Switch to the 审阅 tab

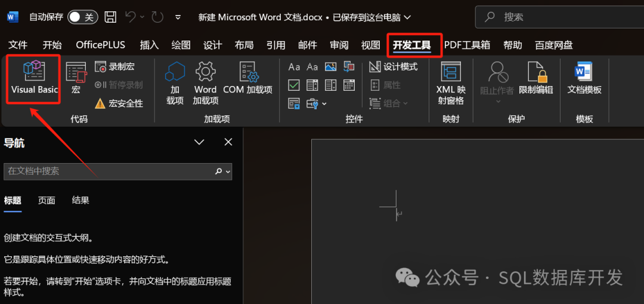tap(339, 45)
